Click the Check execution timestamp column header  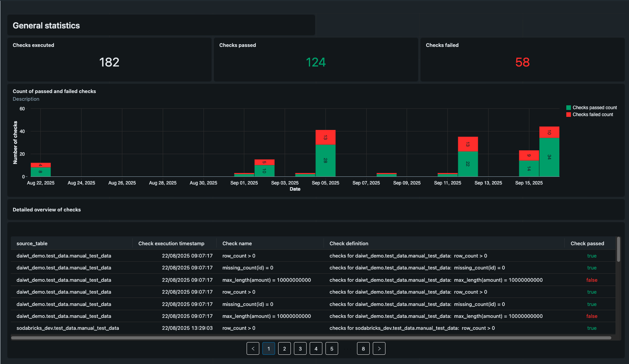(171, 243)
